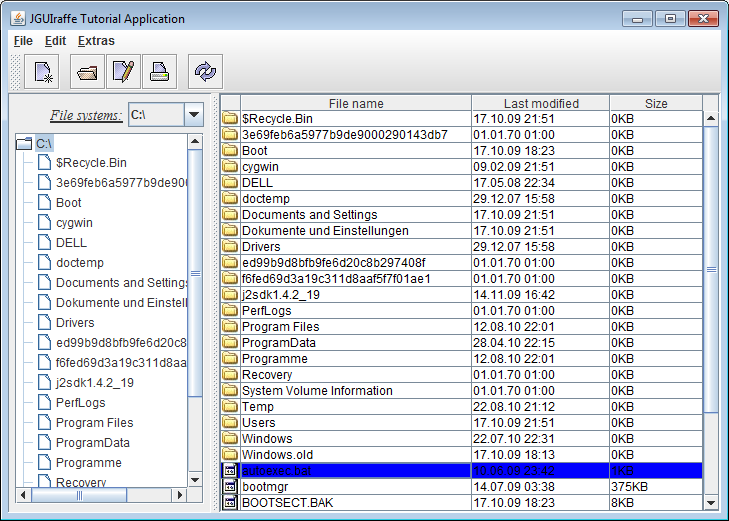
Task: Click the Open folder toolbar icon
Action: click(x=87, y=72)
